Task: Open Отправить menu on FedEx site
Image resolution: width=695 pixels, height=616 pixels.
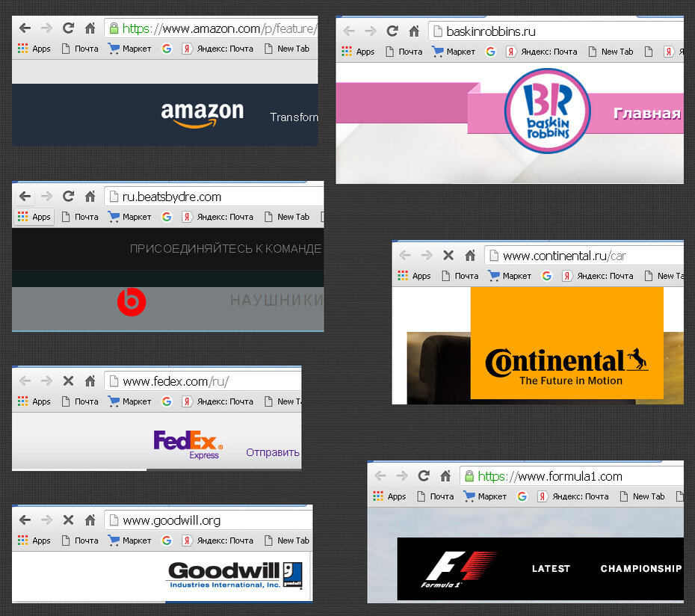Action: tap(273, 452)
